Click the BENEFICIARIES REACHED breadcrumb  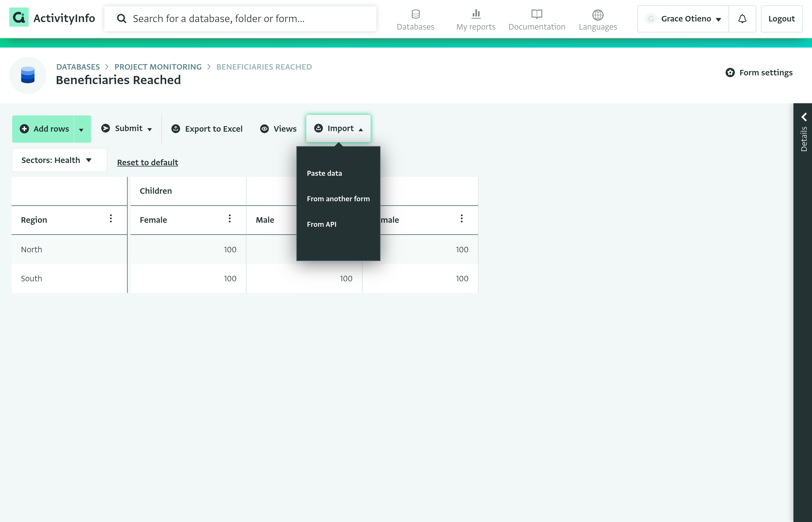click(264, 67)
